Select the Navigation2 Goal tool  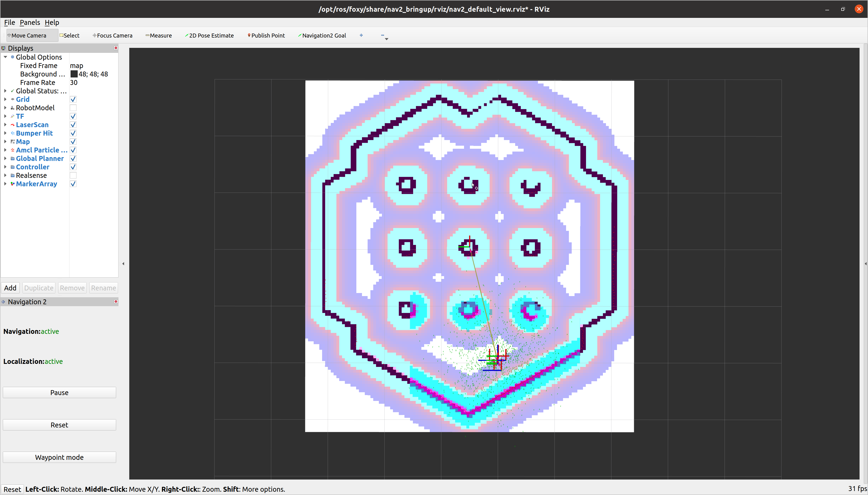click(322, 35)
